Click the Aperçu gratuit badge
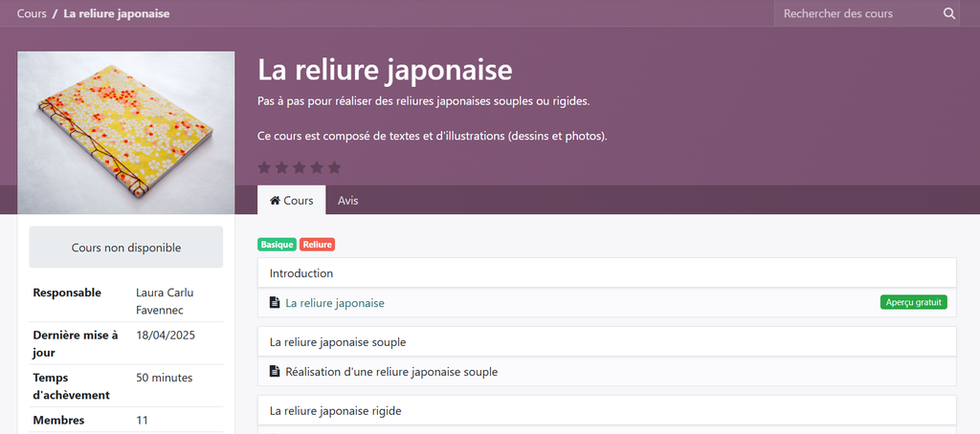The image size is (980, 434). (914, 302)
